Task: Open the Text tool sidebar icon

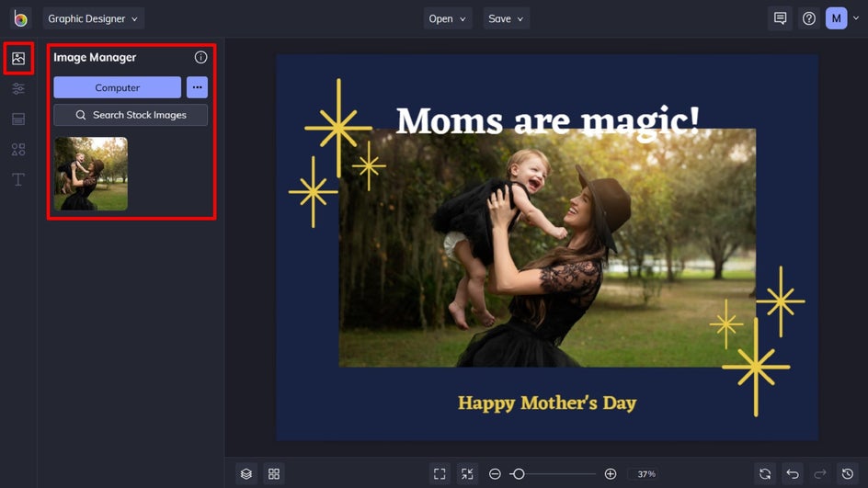Action: click(x=18, y=179)
